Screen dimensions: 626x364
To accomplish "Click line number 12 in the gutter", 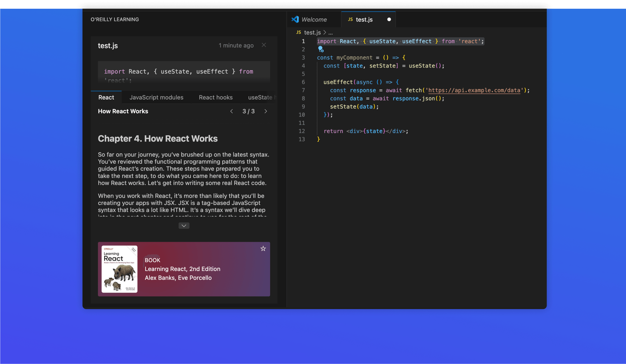I will tap(302, 131).
